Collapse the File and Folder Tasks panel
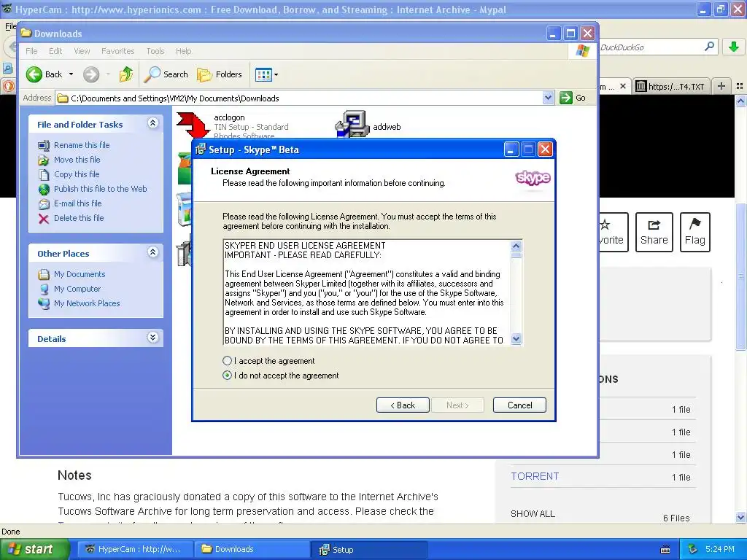747x560 pixels. pos(153,123)
